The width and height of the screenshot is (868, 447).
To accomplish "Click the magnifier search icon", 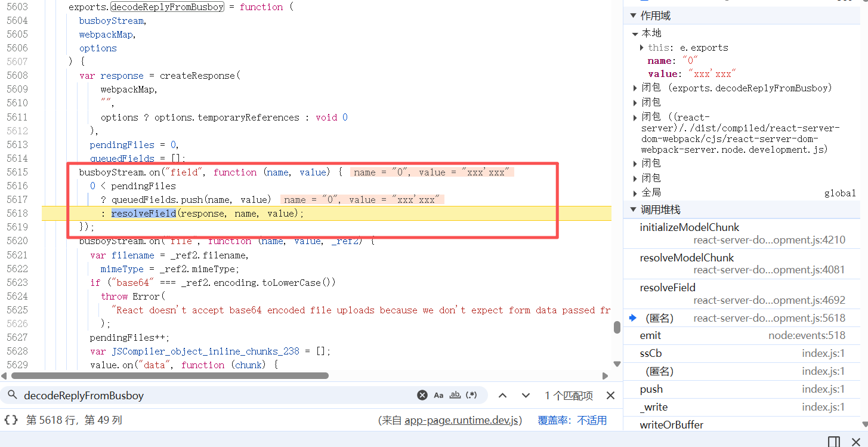I will (x=12, y=395).
